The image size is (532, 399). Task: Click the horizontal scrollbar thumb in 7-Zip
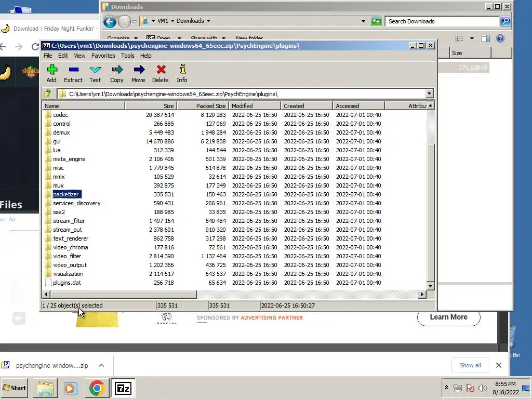pos(123,294)
